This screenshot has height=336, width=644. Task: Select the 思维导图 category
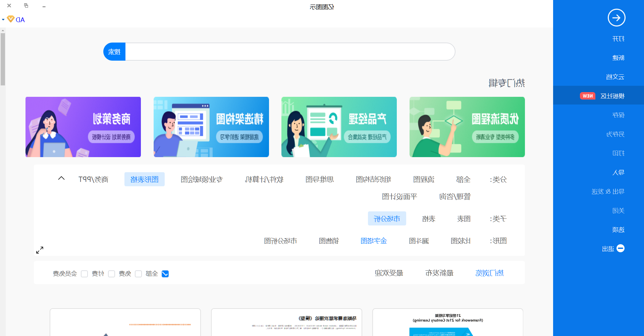click(320, 180)
